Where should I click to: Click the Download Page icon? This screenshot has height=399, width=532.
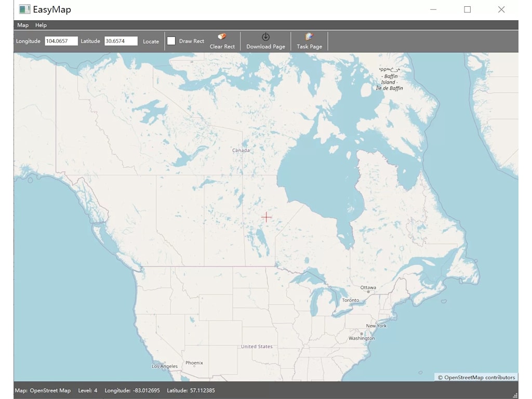pyautogui.click(x=265, y=37)
